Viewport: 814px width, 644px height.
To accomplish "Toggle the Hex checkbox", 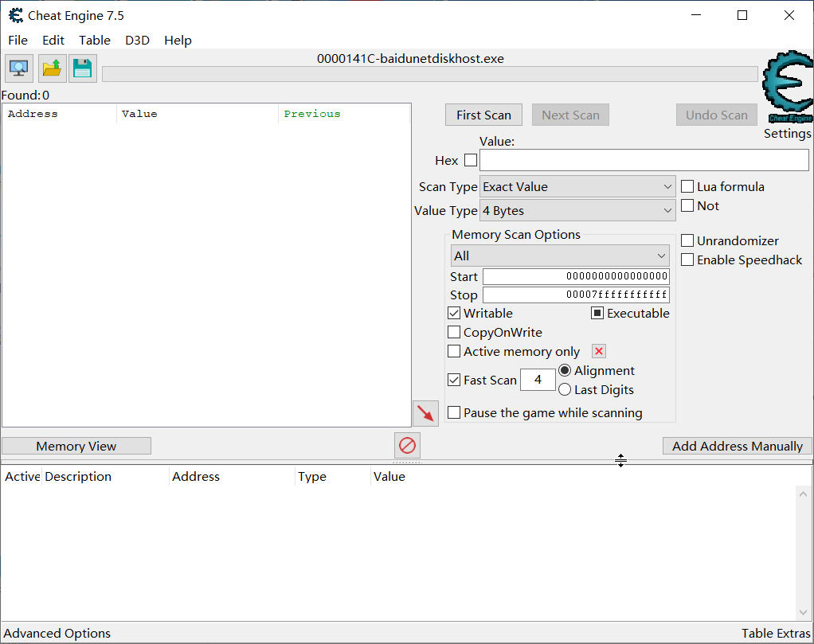I will pyautogui.click(x=471, y=160).
